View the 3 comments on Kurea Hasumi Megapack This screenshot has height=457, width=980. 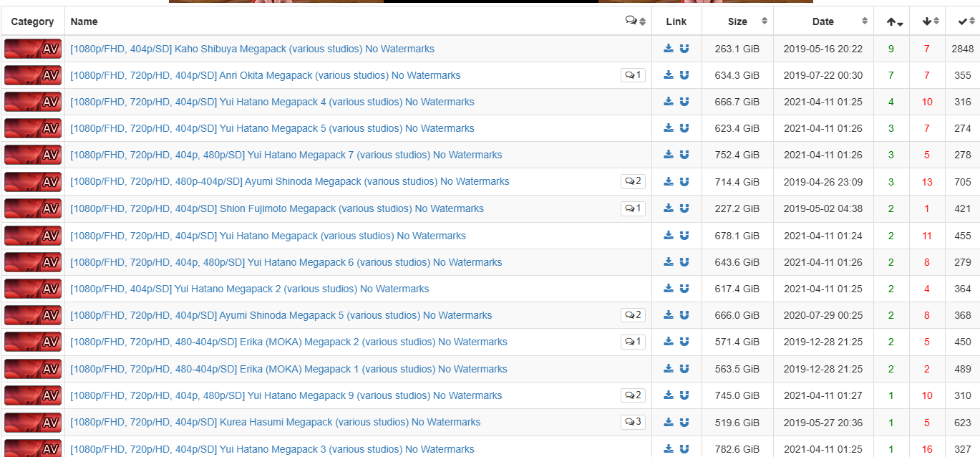(633, 422)
